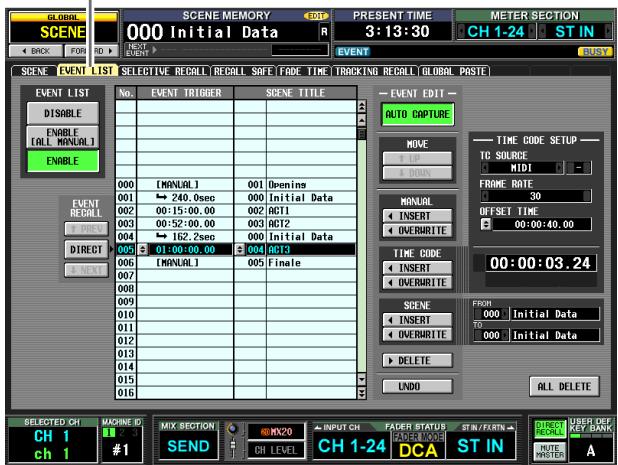The height and width of the screenshot is (465, 618).
Task: Click MOVE UP button
Action: 417,158
